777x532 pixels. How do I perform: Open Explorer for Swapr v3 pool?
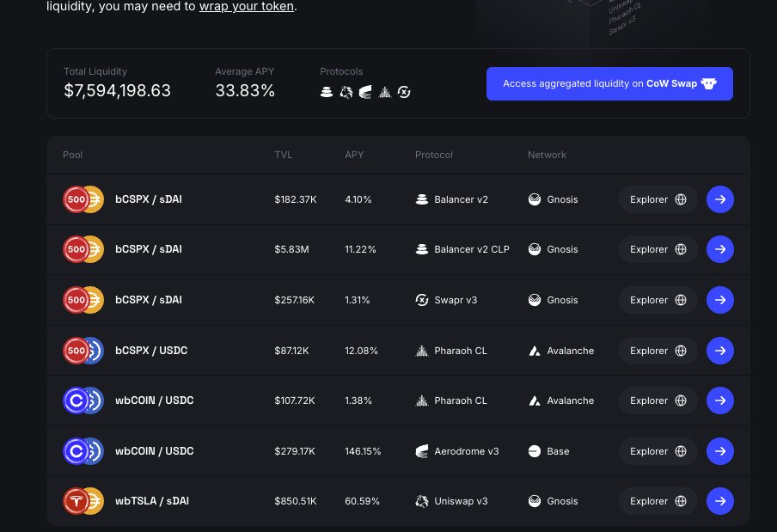(658, 300)
